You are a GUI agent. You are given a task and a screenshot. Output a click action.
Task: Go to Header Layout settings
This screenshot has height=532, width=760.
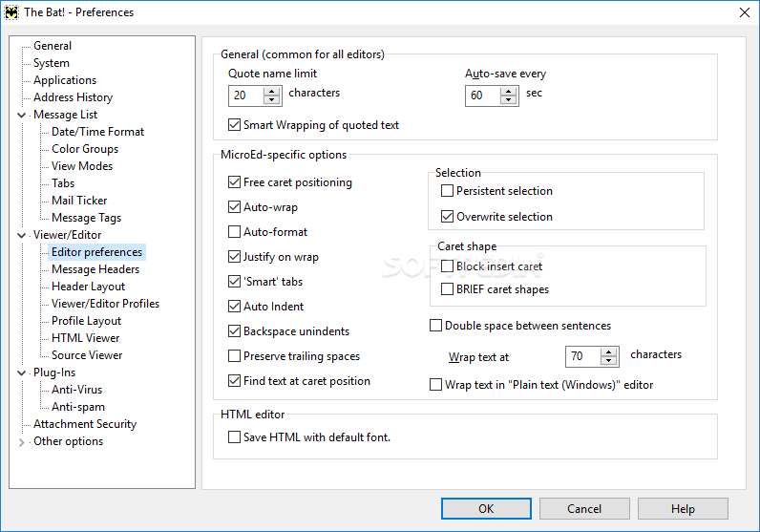[x=89, y=287]
